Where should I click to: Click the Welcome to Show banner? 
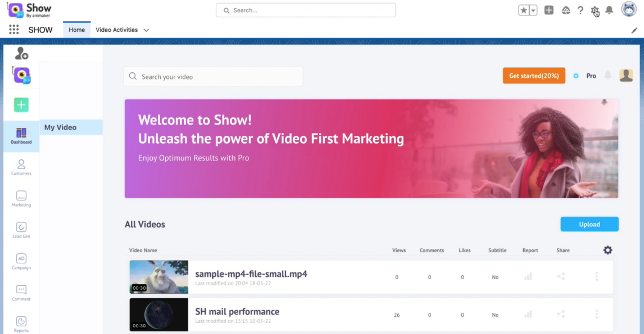click(371, 149)
